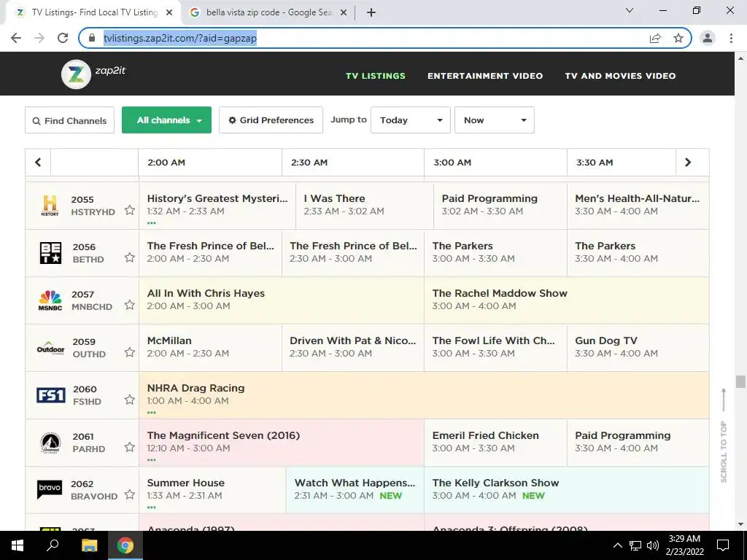Image resolution: width=747 pixels, height=560 pixels.
Task: Open the Chrome profile icon
Action: click(x=708, y=38)
